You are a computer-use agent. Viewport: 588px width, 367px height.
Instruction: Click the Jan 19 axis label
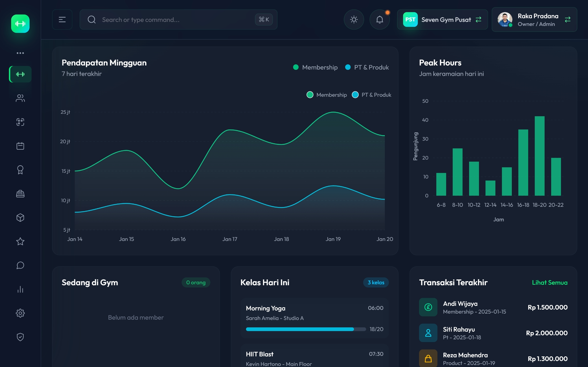tap(333, 239)
